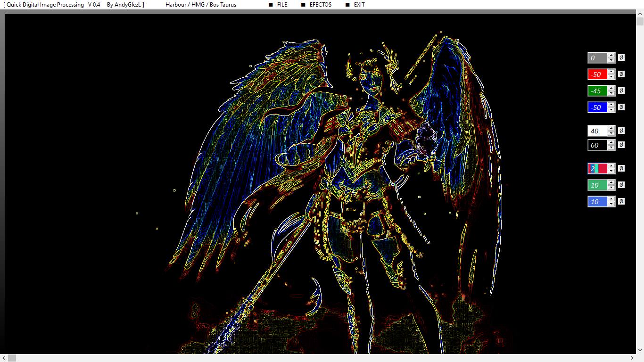Viewport: 644px width, 362px height.
Task: Click the EXIT menu item
Action: 359,5
